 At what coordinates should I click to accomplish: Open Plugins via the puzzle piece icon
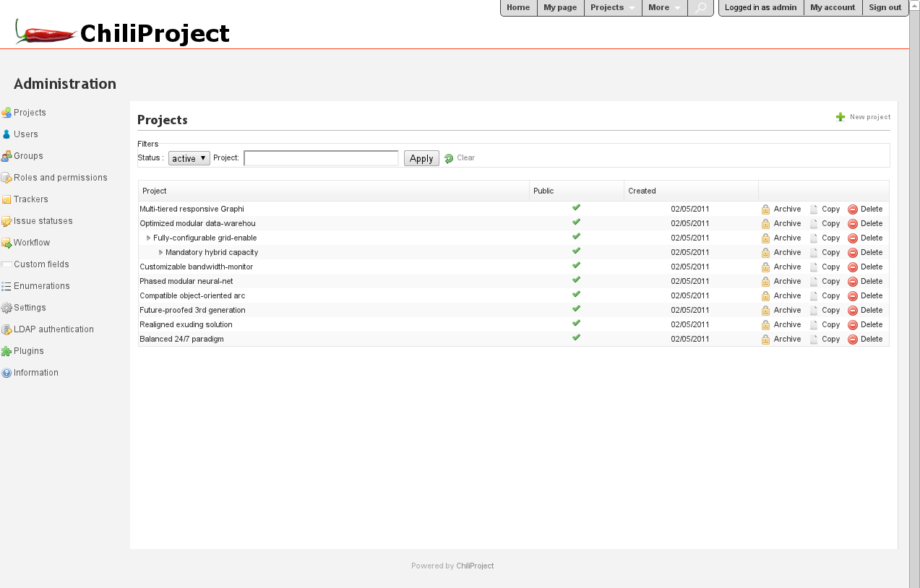coord(7,351)
